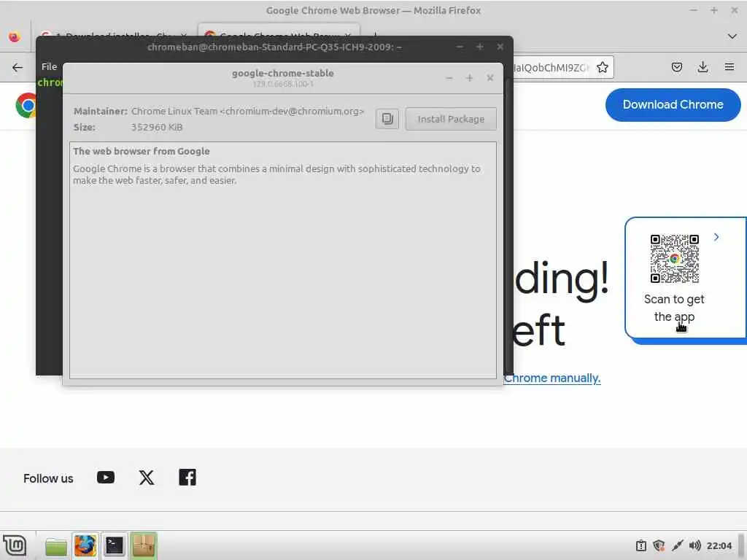Switch to Firefox from the taskbar

pyautogui.click(x=85, y=545)
